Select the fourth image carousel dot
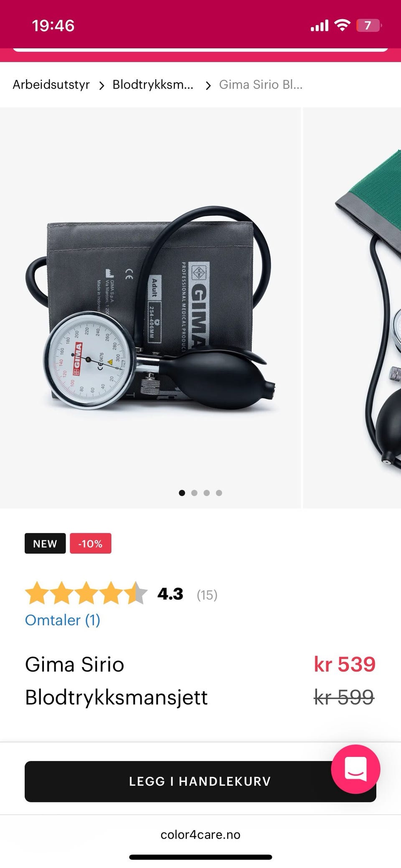This screenshot has width=401, height=868. pos(219,493)
